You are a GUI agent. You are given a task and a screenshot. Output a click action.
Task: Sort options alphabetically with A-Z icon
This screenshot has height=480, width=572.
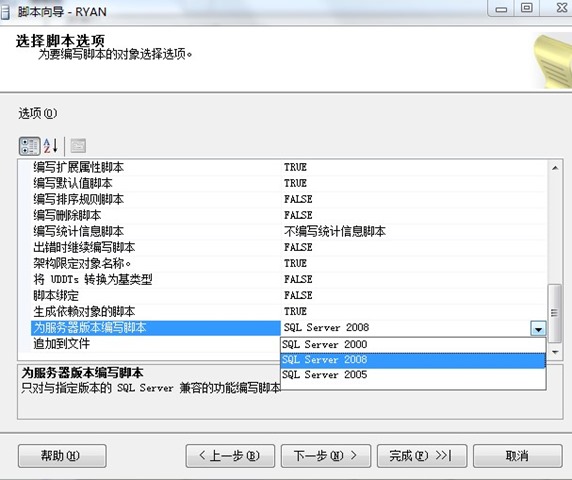[50, 146]
